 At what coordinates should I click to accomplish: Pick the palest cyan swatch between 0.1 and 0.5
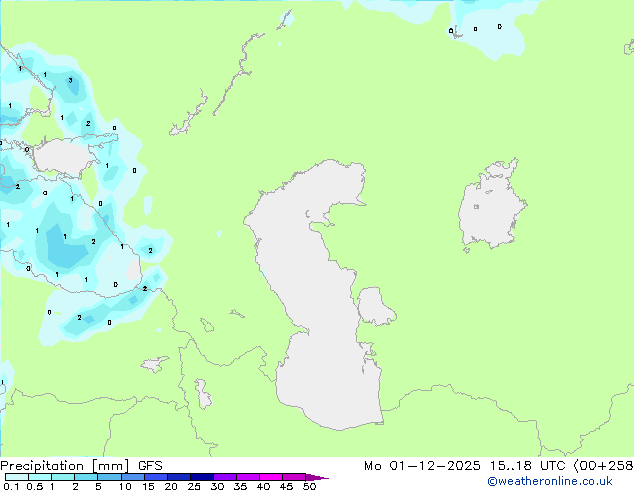coord(17,477)
